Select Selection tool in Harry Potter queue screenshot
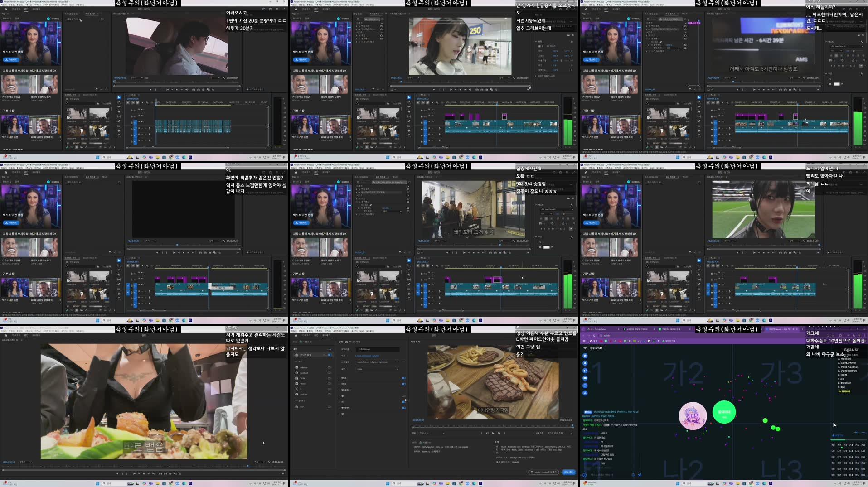The width and height of the screenshot is (868, 487). point(409,260)
